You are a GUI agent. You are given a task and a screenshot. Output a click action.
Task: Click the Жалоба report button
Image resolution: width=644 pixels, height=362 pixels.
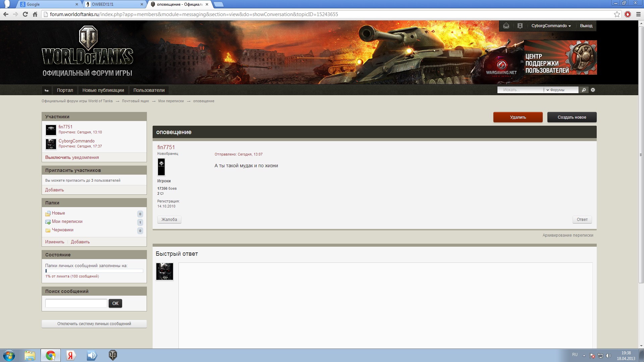click(169, 220)
